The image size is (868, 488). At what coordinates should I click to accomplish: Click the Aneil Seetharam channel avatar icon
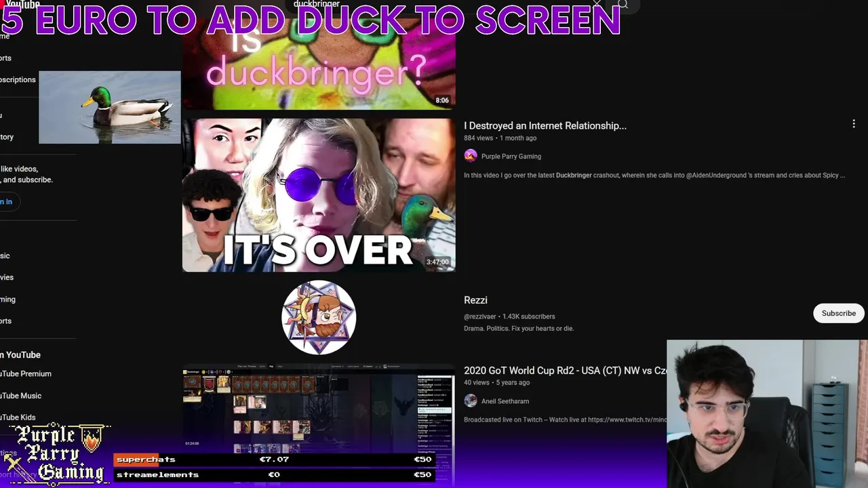[471, 401]
